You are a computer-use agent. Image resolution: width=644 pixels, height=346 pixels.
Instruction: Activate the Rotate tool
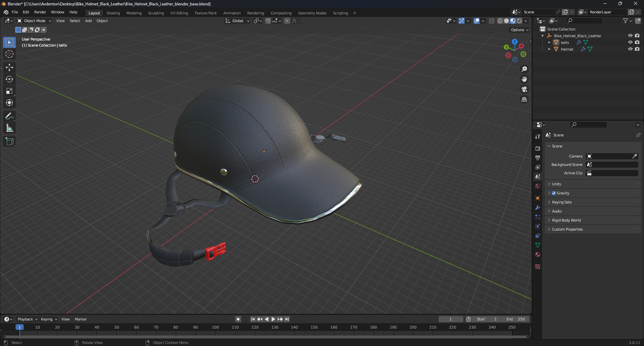pyautogui.click(x=9, y=79)
